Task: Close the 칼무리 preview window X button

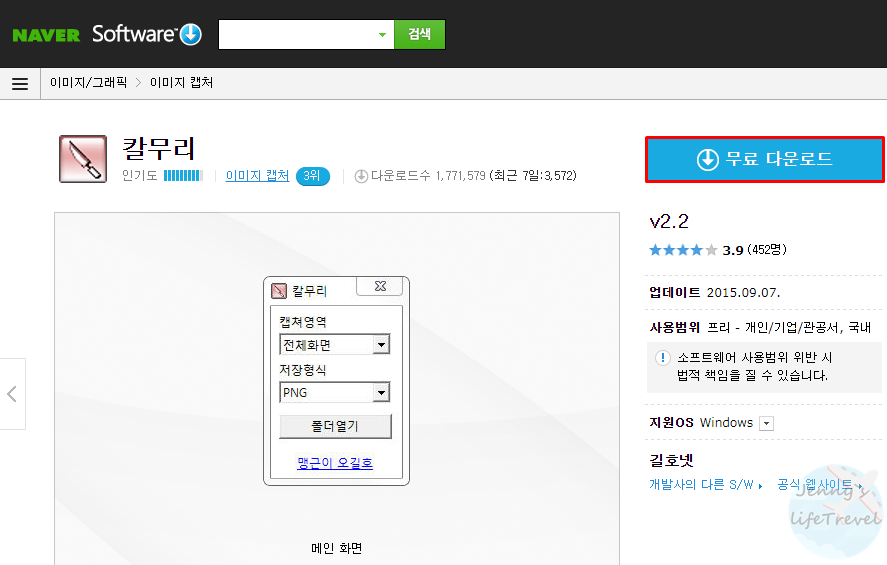Action: click(x=380, y=286)
